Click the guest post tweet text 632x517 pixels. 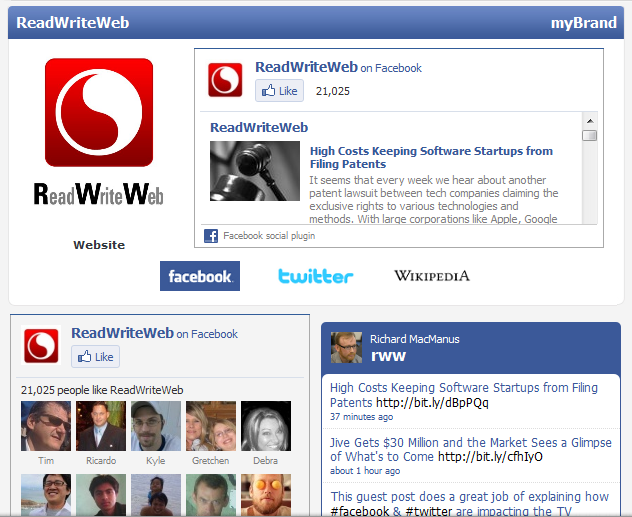tap(470, 504)
